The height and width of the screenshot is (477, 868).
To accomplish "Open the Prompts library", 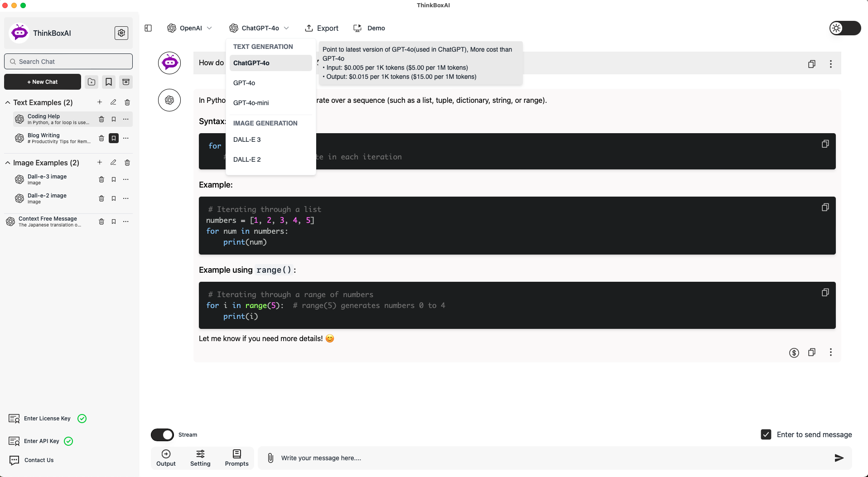I will coord(236,458).
